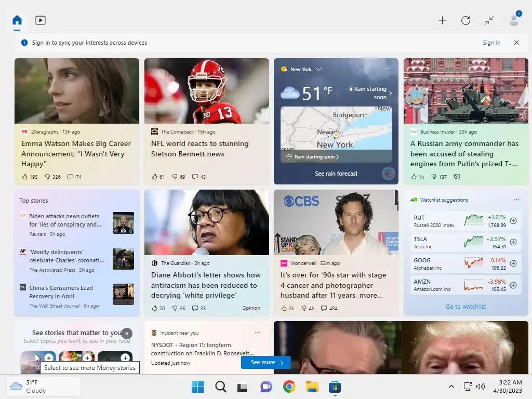Collapse the widgets panel to half view
The height and width of the screenshot is (399, 532).
[489, 20]
